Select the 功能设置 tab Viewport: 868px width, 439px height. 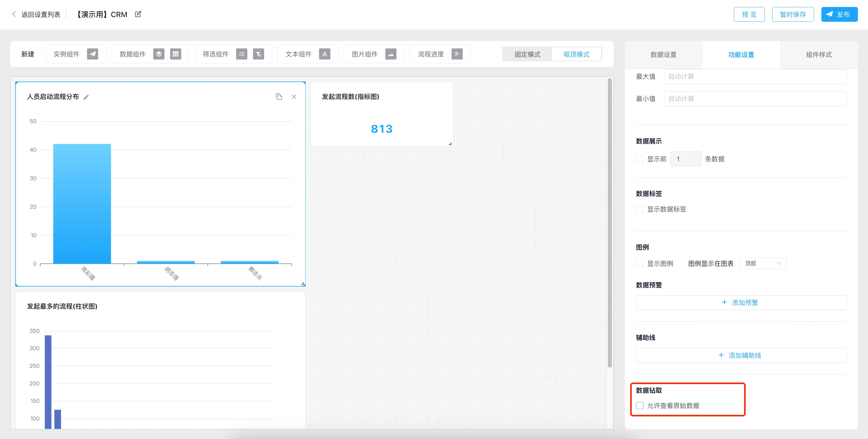[741, 55]
